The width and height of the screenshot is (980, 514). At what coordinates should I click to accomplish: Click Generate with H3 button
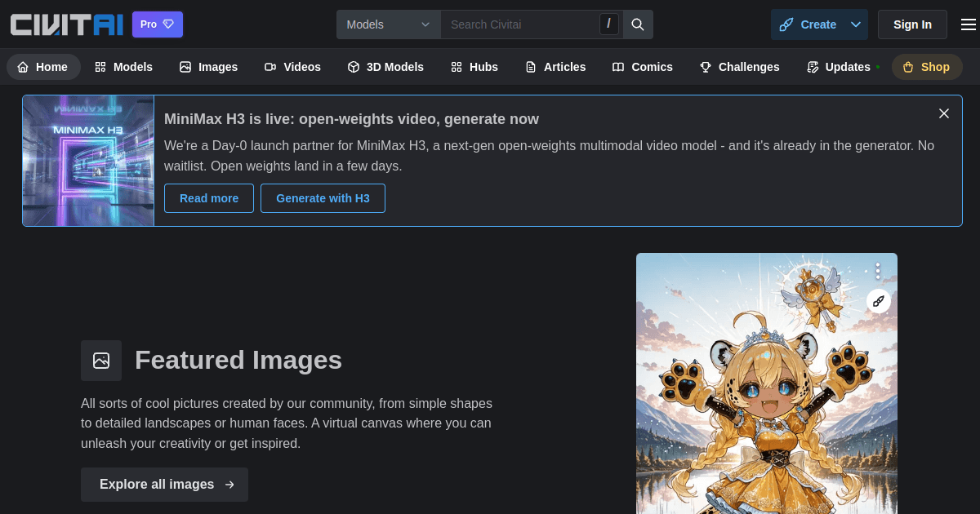point(323,198)
